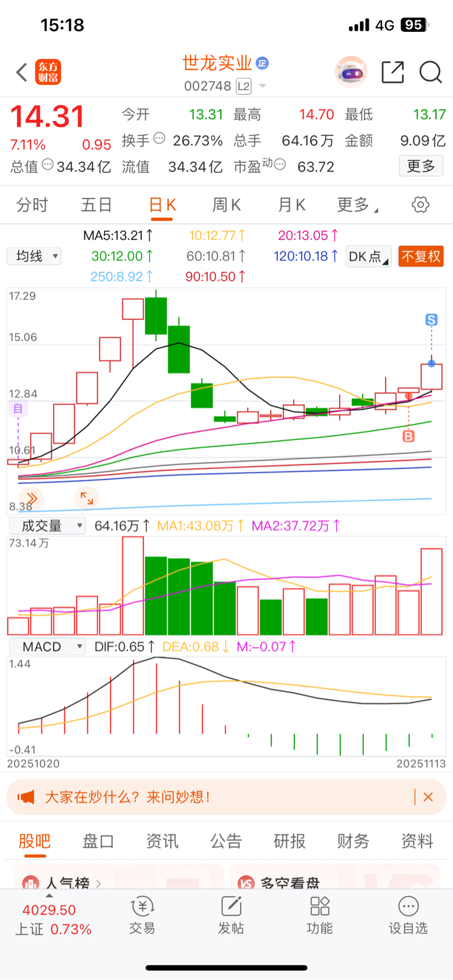Switch to 周K chart tab
This screenshot has height=980, width=453.
click(x=226, y=205)
